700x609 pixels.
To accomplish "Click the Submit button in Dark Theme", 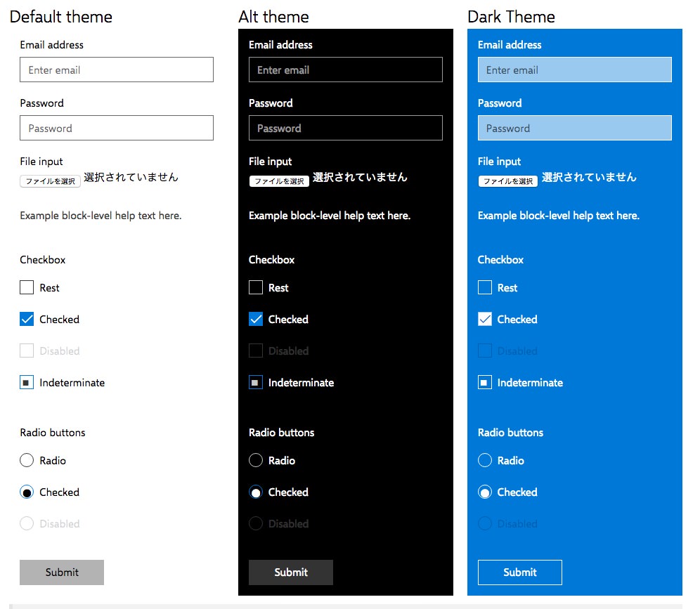I will coord(520,572).
